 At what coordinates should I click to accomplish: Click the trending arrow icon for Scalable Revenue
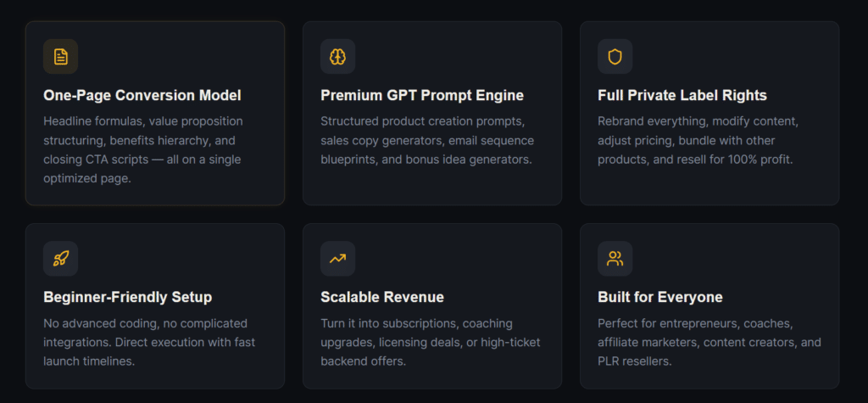(x=337, y=259)
